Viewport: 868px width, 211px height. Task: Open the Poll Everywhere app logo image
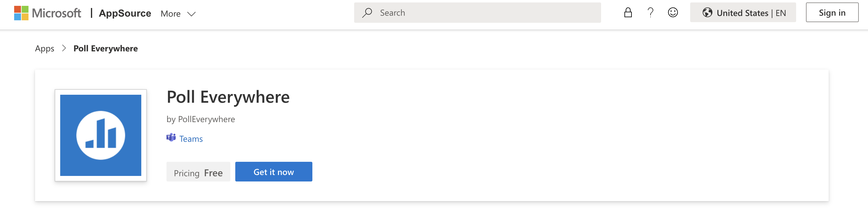coord(101,135)
